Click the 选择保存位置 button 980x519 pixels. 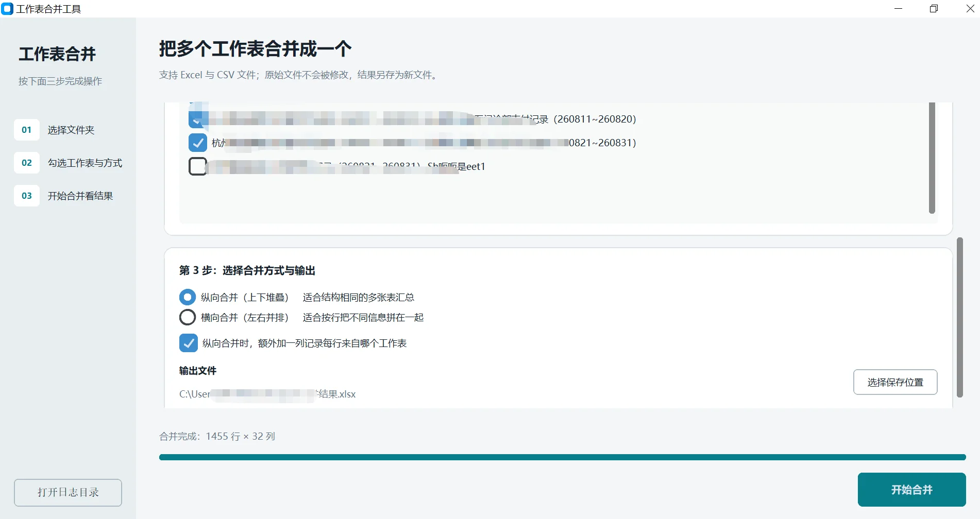895,382
